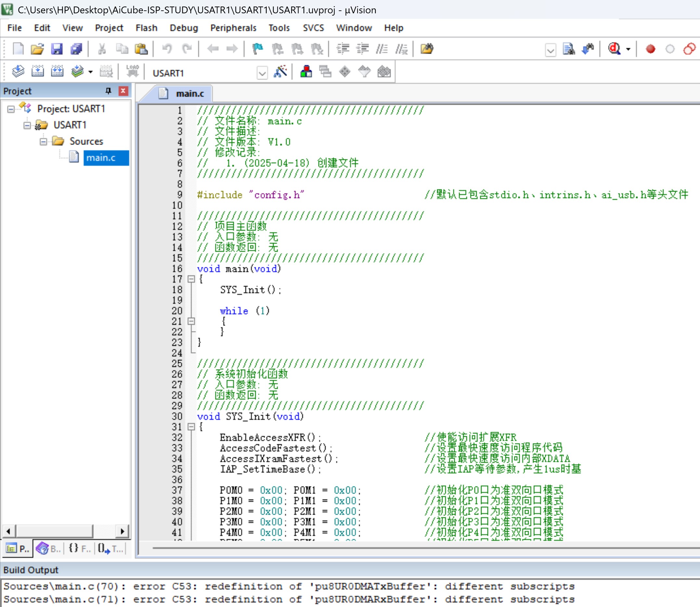Open the SVCS menu
Screen dimensions: 700x607
[x=313, y=28]
